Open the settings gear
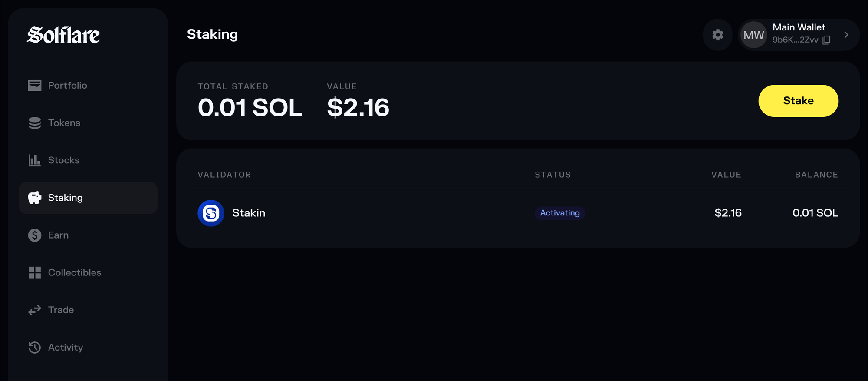Viewport: 868px width, 381px height. coord(718,35)
